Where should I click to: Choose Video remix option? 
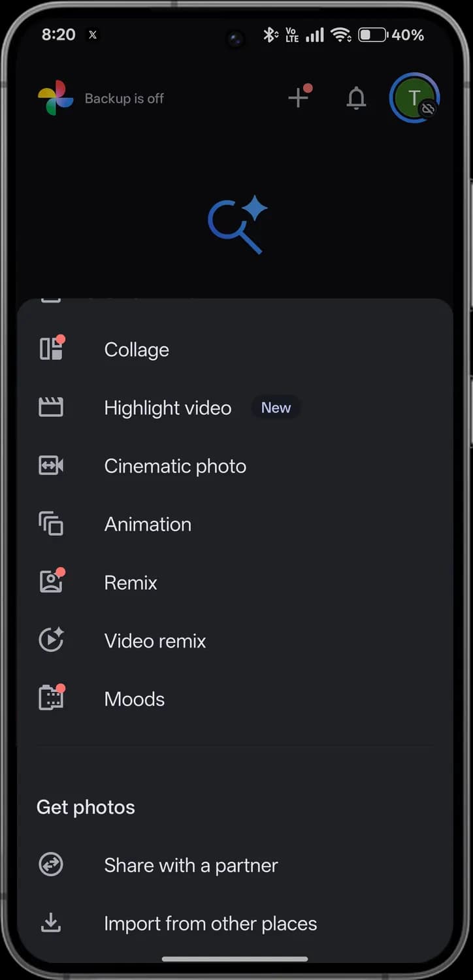[235, 640]
